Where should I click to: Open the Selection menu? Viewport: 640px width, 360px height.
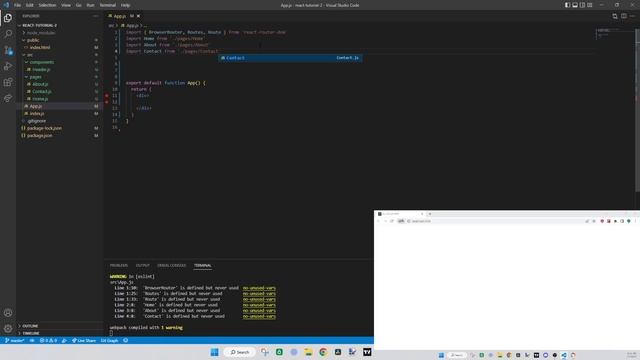47,5
